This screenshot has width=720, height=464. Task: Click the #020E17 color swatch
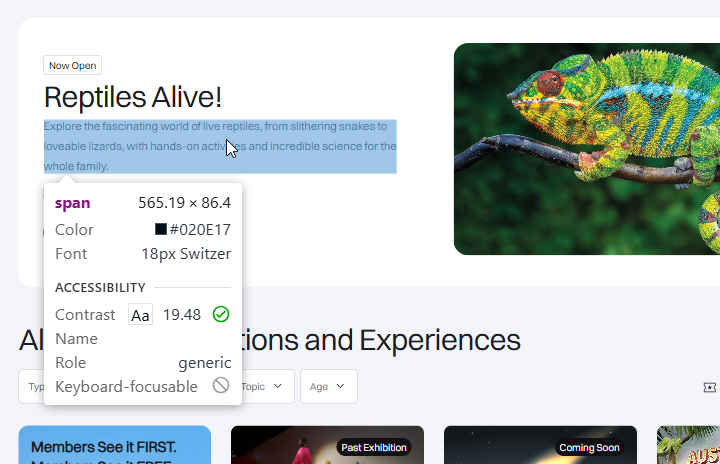[x=161, y=229]
